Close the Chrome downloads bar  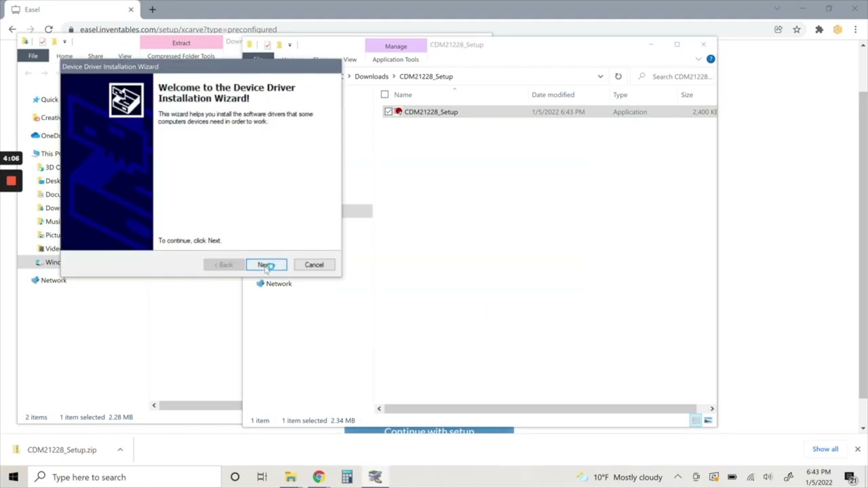[857, 449]
